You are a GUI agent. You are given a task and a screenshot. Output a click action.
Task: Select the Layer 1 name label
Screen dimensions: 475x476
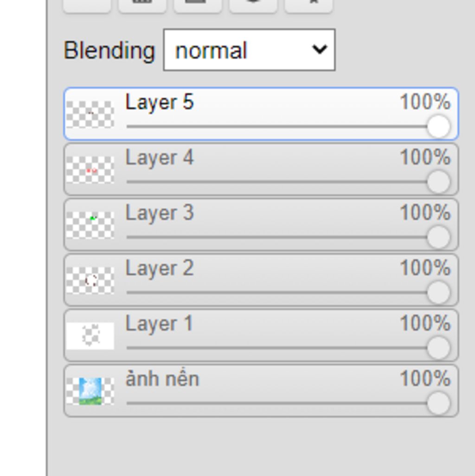[x=159, y=324]
